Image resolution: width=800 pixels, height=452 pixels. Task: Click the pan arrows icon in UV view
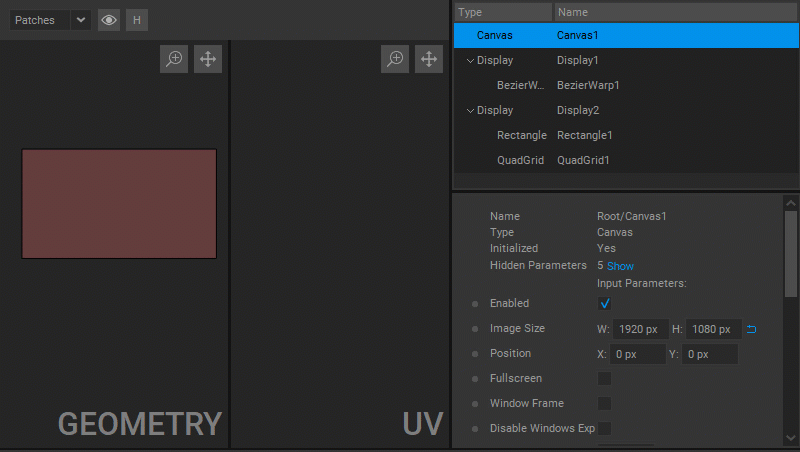[429, 59]
